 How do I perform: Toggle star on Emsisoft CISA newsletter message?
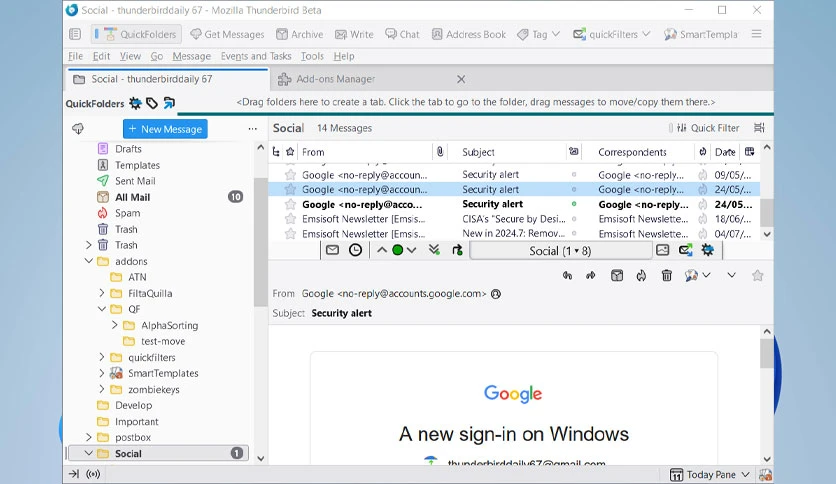click(290, 219)
